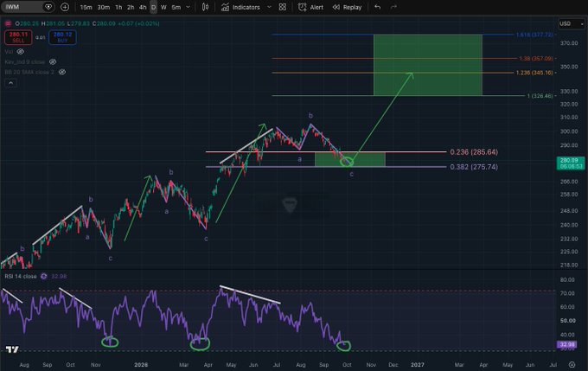
Task: Select the 1h chart interval
Action: tap(118, 7)
